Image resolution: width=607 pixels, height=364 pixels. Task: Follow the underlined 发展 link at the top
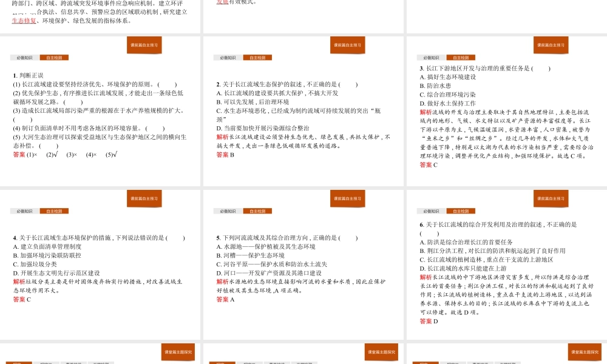[223, 2]
